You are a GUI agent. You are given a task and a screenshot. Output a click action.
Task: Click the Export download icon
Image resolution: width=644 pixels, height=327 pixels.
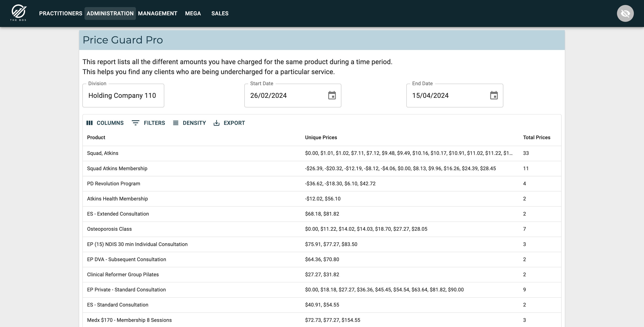click(x=217, y=123)
